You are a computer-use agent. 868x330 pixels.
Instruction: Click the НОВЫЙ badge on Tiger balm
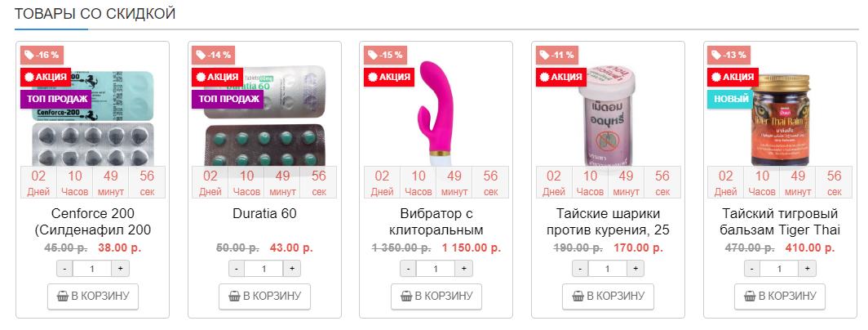tap(731, 99)
